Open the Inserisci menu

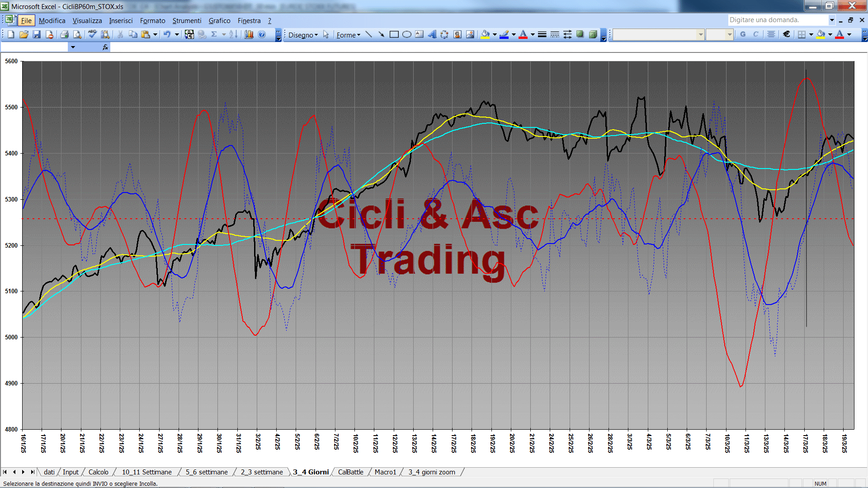pos(121,20)
